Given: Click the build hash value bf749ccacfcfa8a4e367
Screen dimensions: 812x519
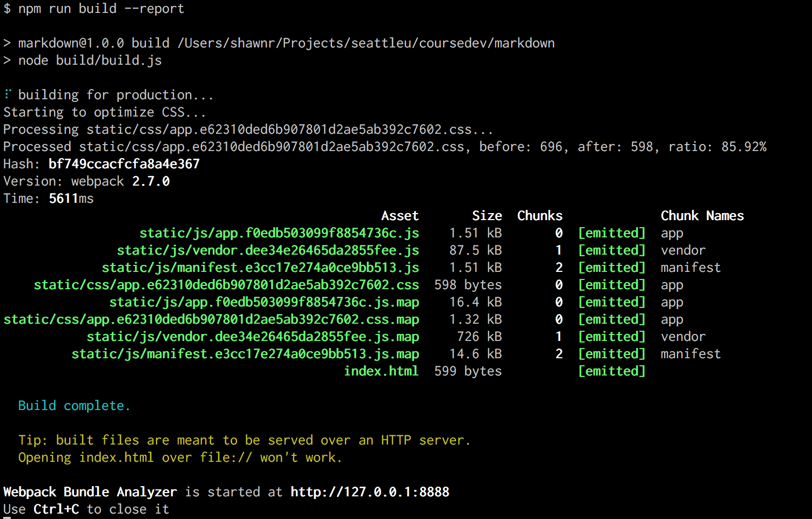Looking at the screenshot, I should click(x=124, y=164).
